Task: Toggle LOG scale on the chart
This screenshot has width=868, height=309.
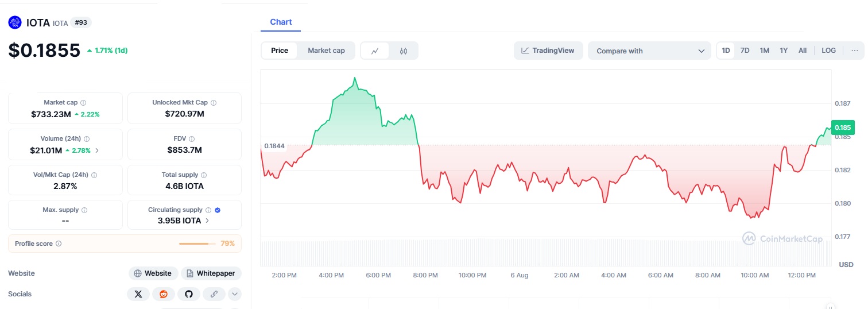Action: (828, 51)
